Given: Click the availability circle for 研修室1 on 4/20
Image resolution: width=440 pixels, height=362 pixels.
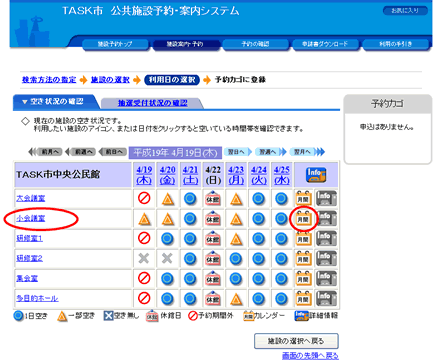Looking at the screenshot, I should coord(167,239).
